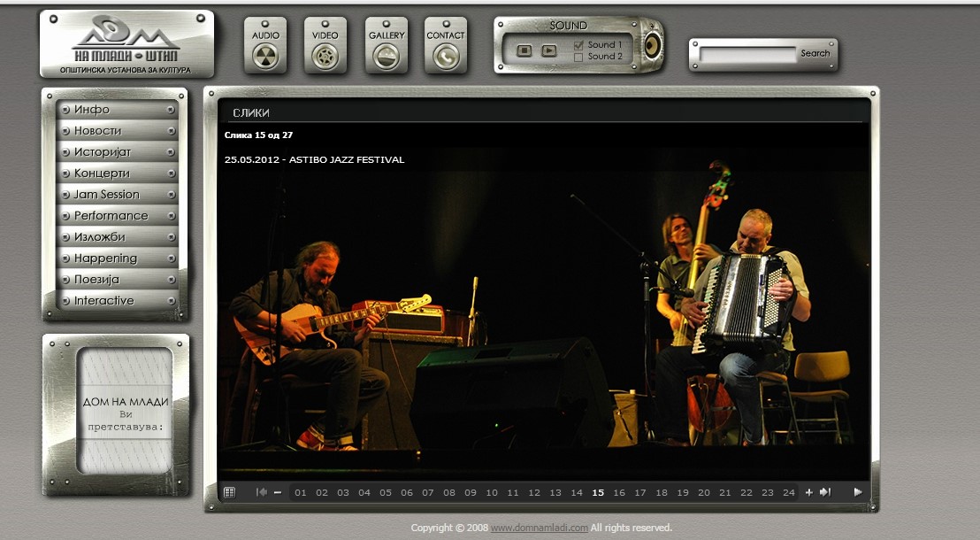Open the AUDIO section icon
This screenshot has width=980, height=540.
(265, 56)
